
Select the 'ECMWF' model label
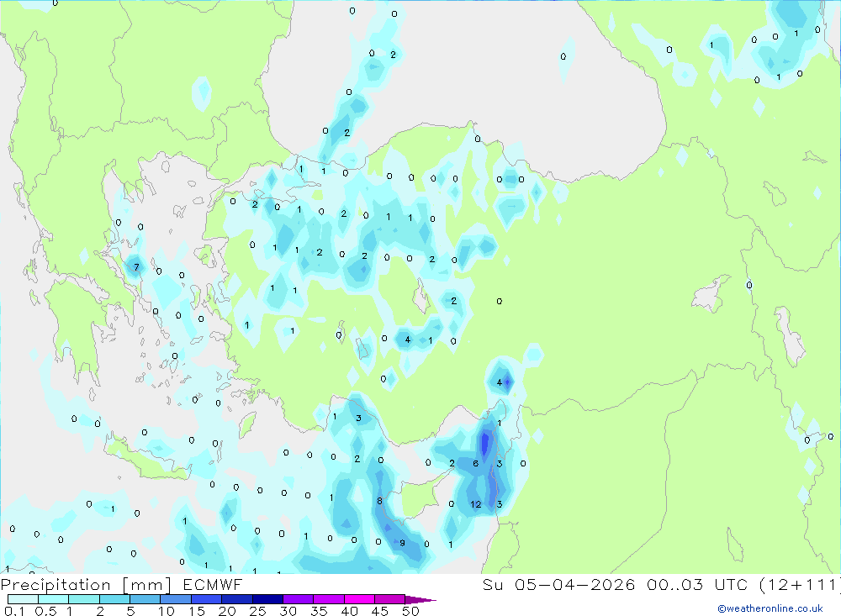coord(213,584)
